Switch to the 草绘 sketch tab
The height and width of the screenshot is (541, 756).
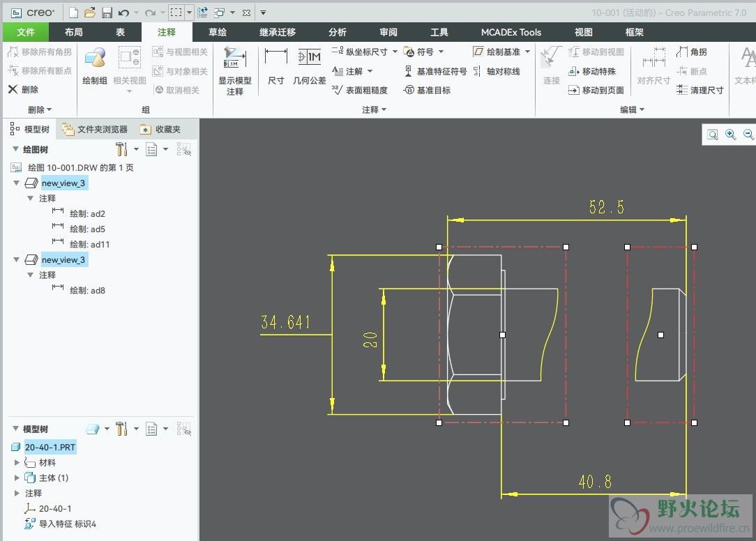pos(218,32)
